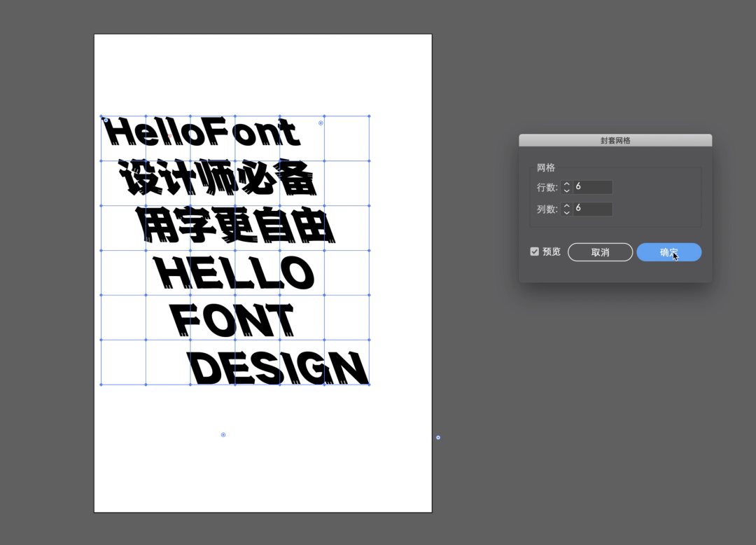Viewport: 756px width, 545px height.
Task: Click the circular point right of the artboard
Action: [x=438, y=438]
